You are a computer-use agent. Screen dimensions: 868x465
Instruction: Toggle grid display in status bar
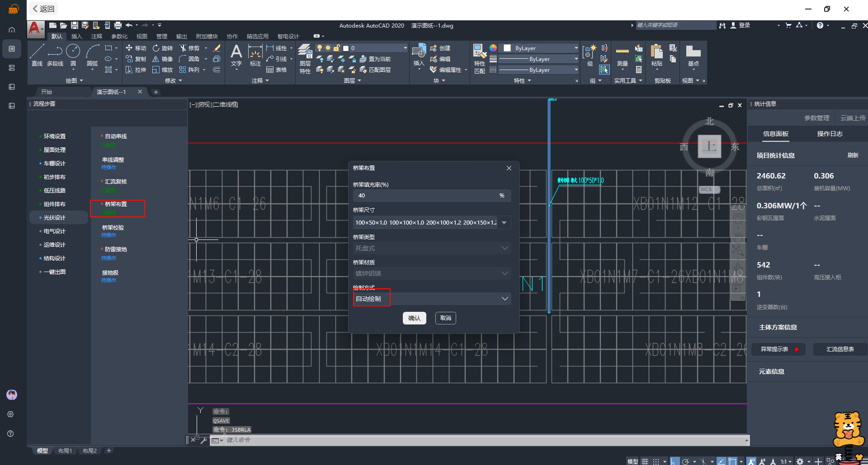pyautogui.click(x=645, y=461)
